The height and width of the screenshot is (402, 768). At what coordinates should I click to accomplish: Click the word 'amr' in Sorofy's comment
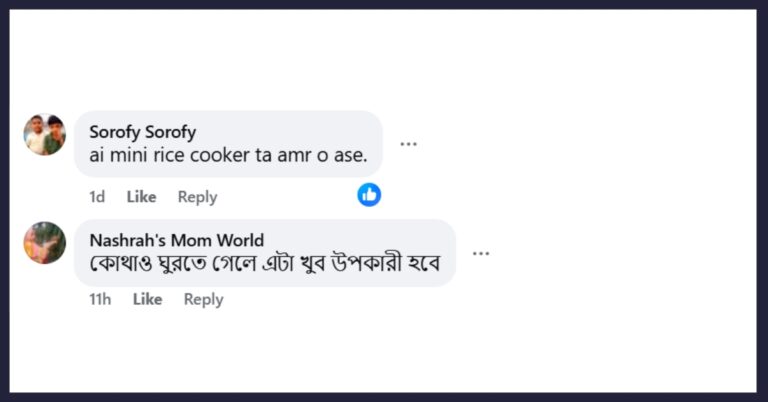294,155
